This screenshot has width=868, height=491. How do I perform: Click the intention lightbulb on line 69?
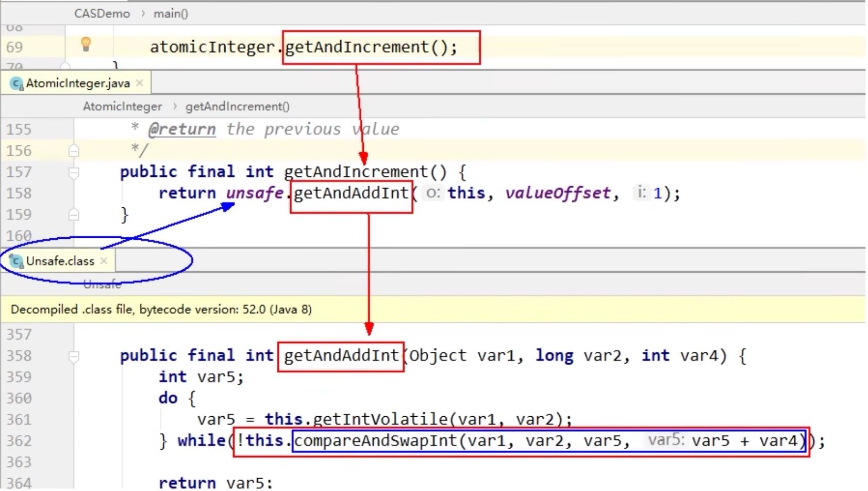86,44
